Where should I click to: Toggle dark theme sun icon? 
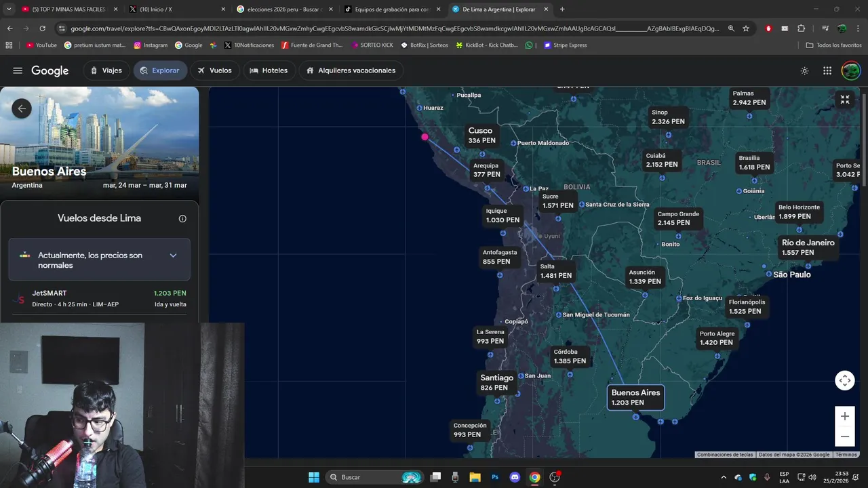coord(804,70)
